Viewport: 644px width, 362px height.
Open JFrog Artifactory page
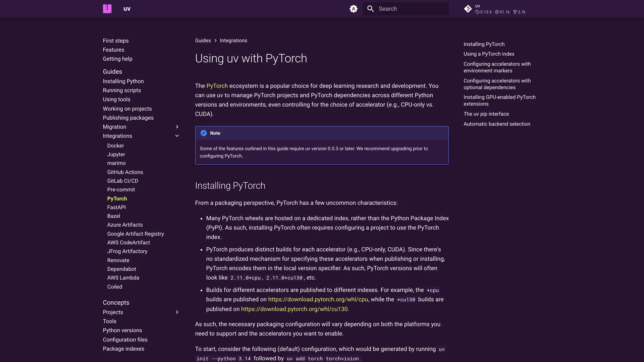tap(127, 251)
